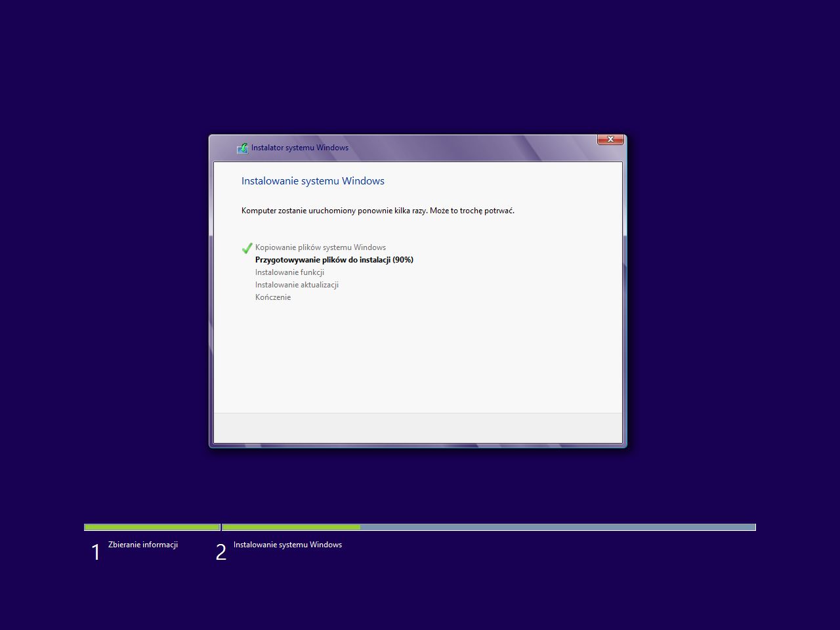Click the green checkmark beside Kopiowanie plików
The height and width of the screenshot is (630, 840).
(247, 248)
